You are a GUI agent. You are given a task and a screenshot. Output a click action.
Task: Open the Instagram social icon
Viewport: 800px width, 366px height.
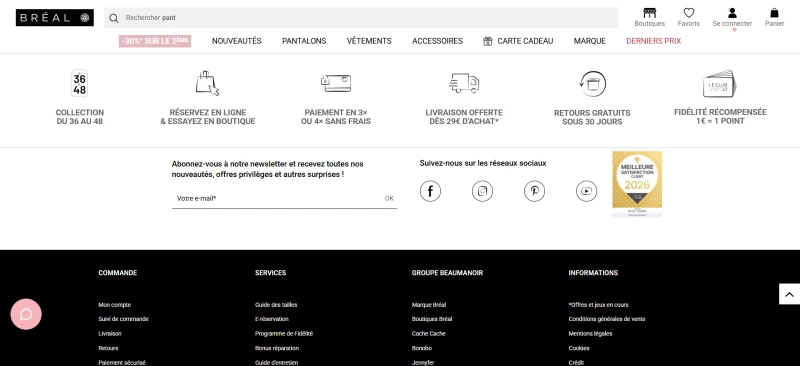(x=482, y=191)
